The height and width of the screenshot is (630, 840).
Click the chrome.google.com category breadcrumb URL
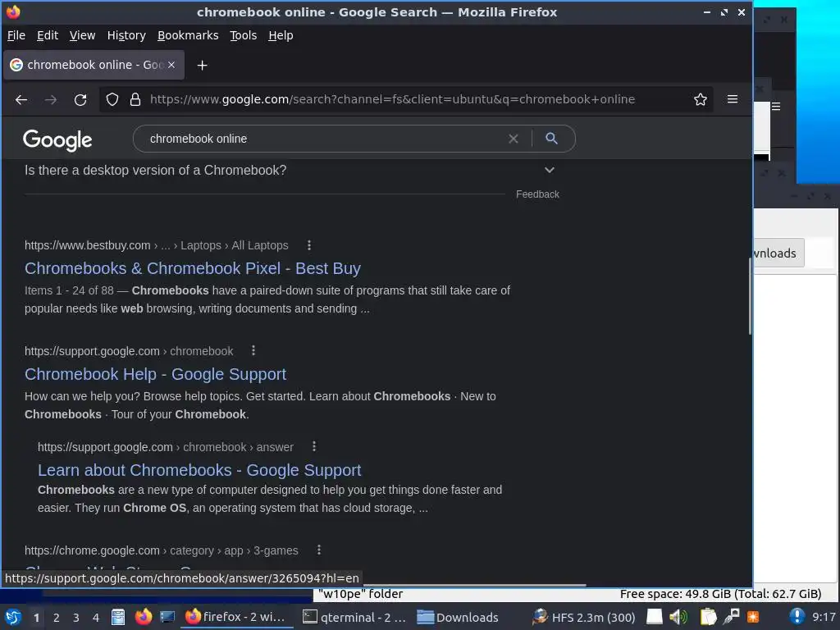(x=162, y=550)
